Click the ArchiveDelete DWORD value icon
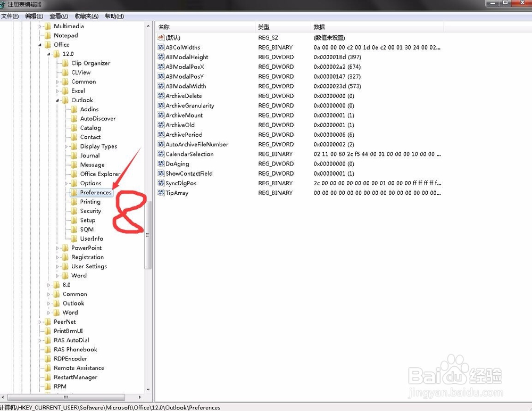Image resolution: width=532 pixels, height=411 pixels. point(161,96)
